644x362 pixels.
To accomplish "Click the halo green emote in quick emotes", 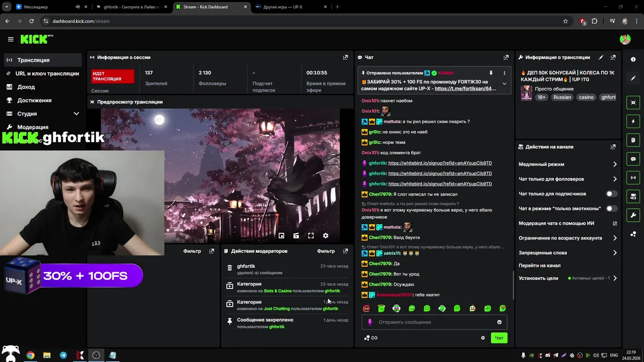I will pos(381,308).
